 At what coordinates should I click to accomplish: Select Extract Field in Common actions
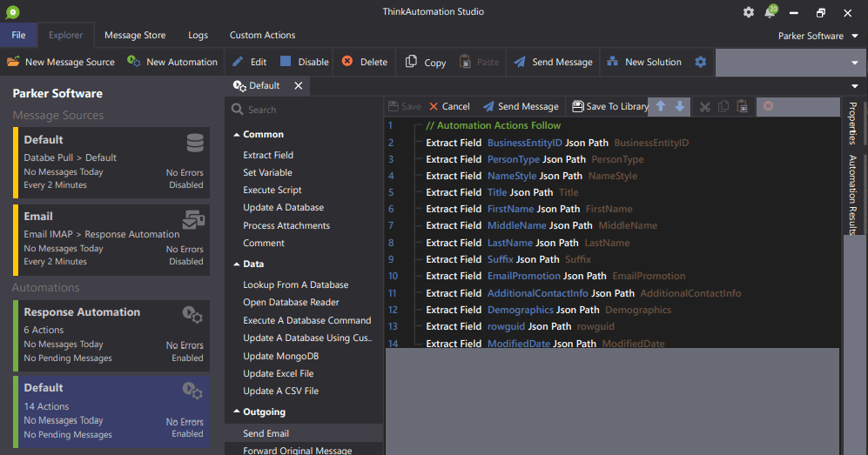[268, 156]
